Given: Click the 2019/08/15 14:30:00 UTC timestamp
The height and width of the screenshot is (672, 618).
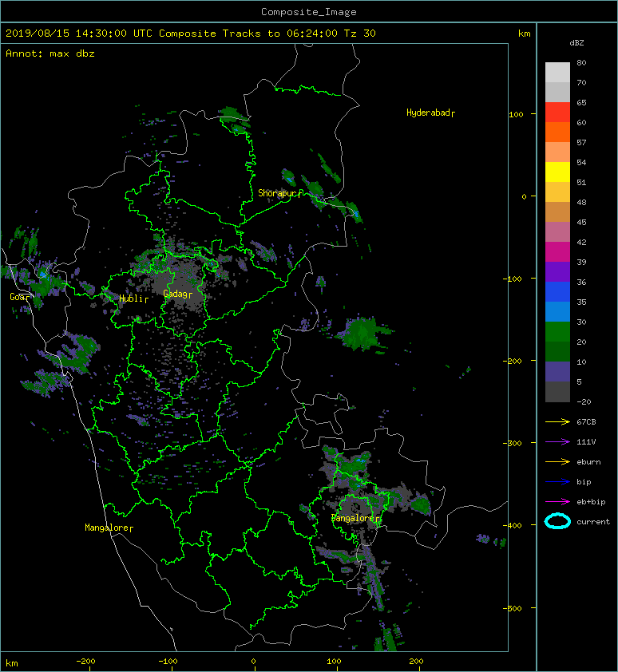Looking at the screenshot, I should 79,34.
